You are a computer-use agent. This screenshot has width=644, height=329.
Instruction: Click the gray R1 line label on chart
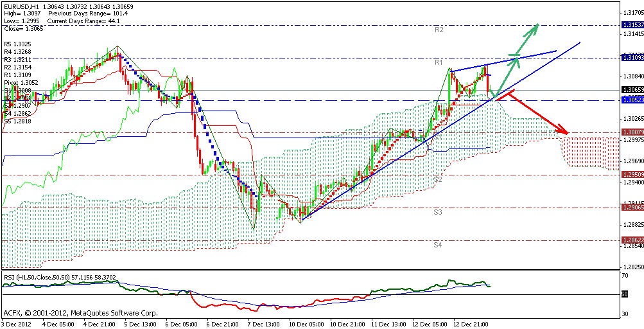439,63
